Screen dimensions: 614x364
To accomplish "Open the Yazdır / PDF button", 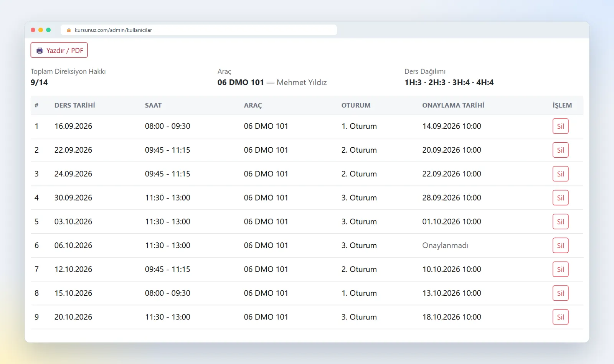I will click(59, 50).
